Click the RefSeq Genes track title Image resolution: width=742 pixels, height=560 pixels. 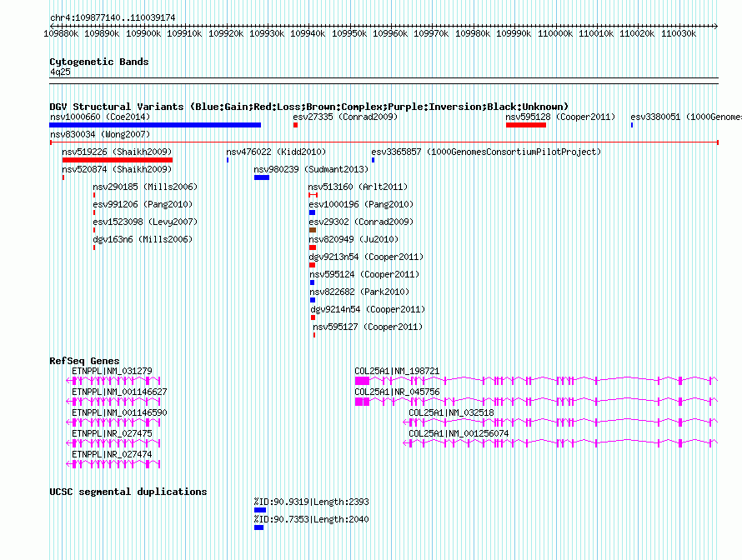pos(84,361)
